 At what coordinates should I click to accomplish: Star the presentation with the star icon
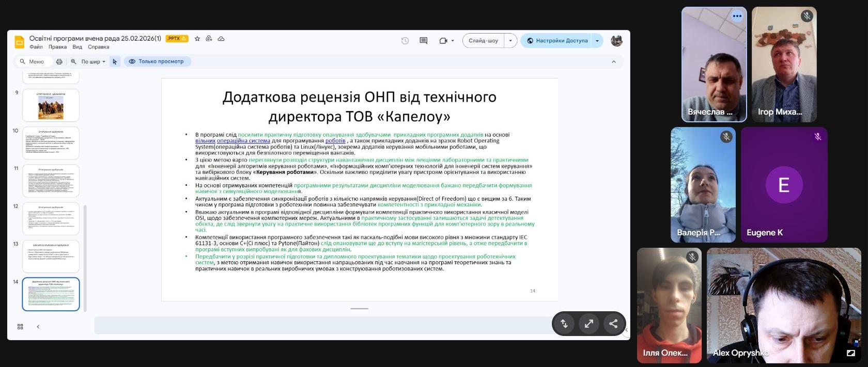(x=197, y=39)
